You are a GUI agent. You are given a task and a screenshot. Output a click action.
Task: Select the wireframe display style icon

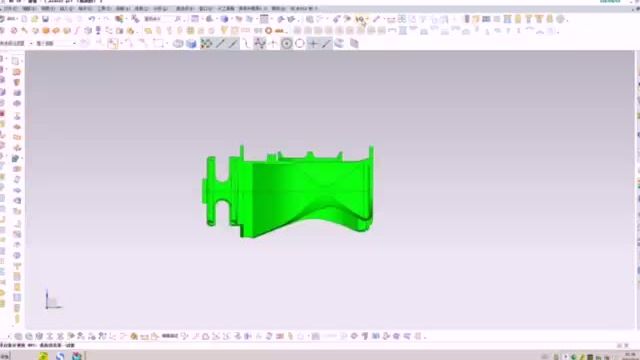(178, 43)
